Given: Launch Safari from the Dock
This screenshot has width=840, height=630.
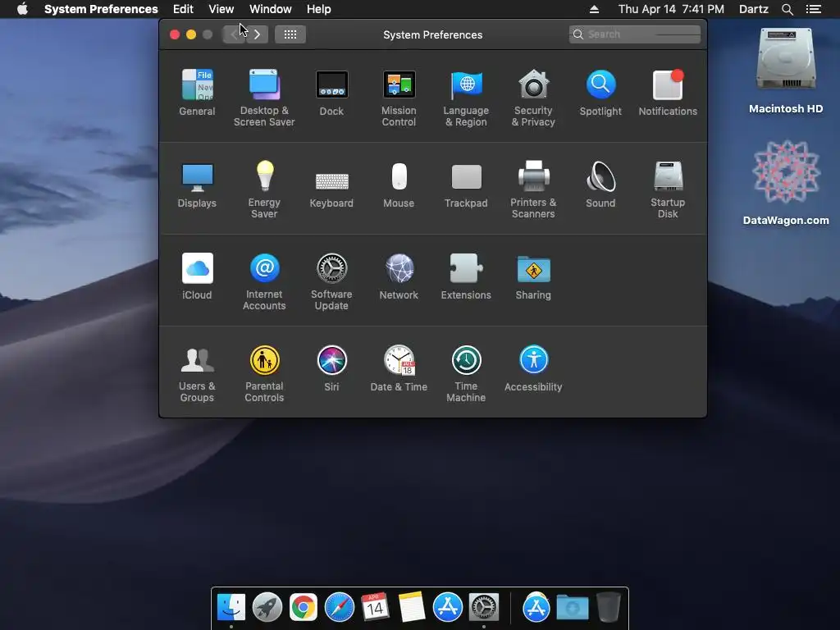Looking at the screenshot, I should (x=340, y=607).
